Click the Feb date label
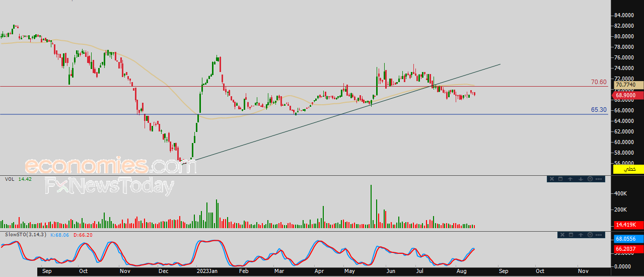 (x=244, y=271)
